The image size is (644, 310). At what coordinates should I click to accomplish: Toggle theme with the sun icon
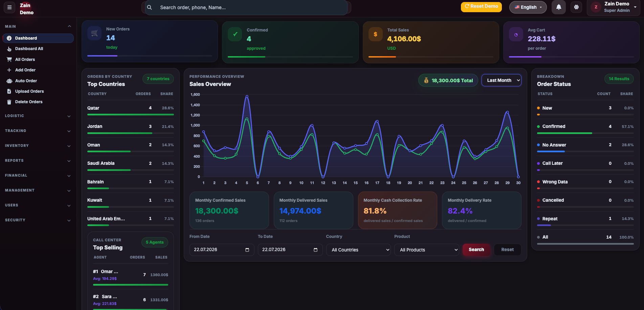tap(576, 7)
